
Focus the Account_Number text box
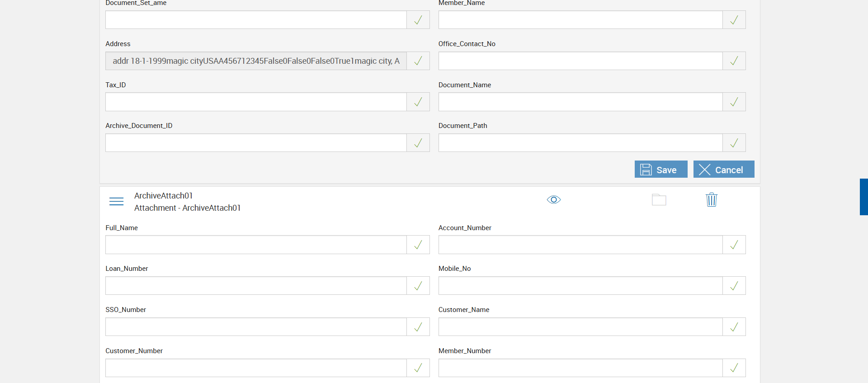point(580,245)
